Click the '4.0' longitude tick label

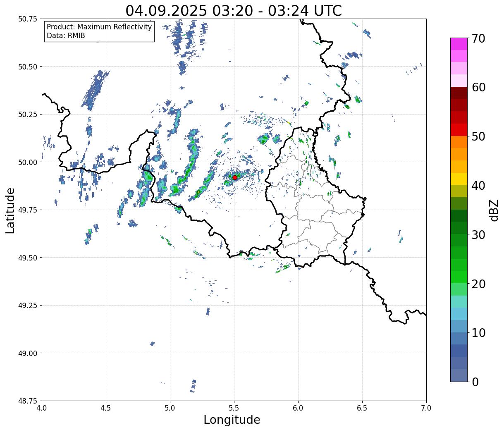pyautogui.click(x=42, y=408)
